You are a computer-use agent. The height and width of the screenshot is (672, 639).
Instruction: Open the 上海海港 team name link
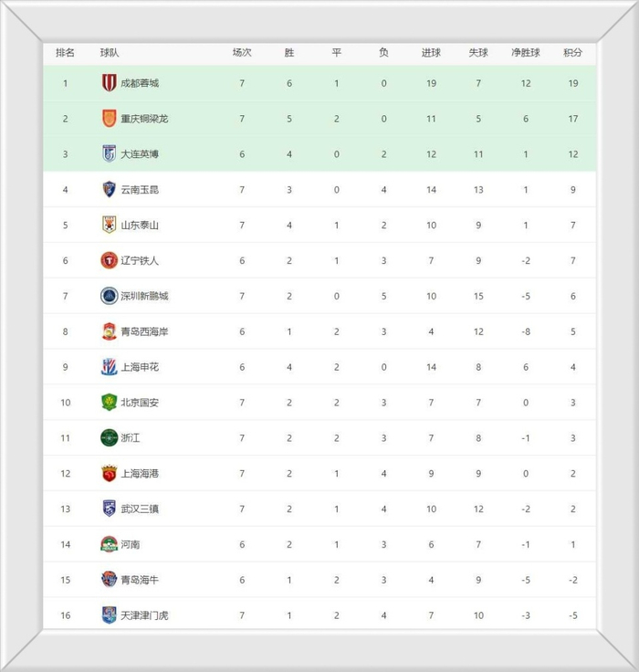pos(140,474)
